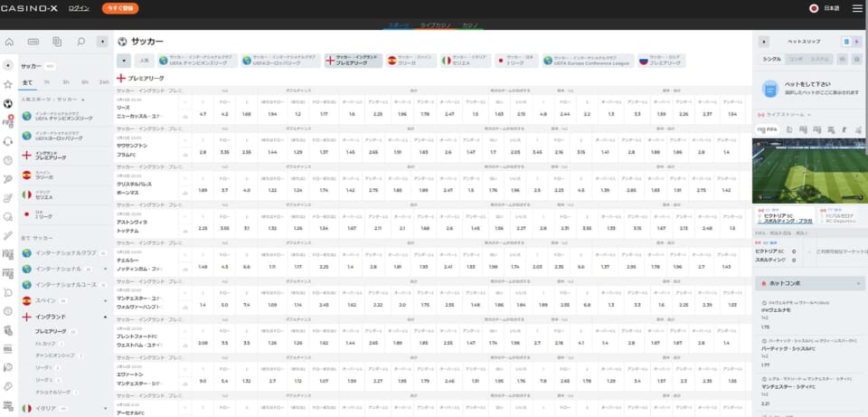Select the 3h time filter tab
The image size is (868, 417).
pyautogui.click(x=66, y=82)
